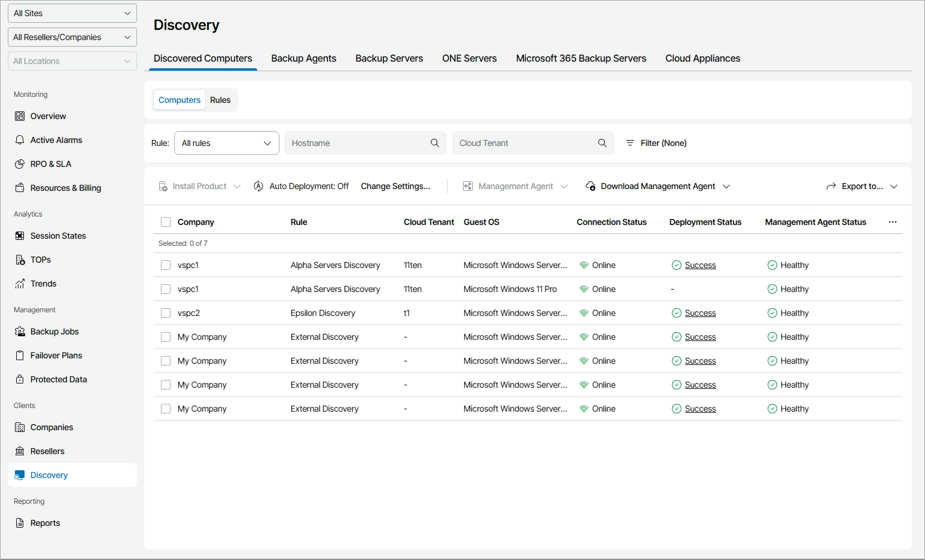Image resolution: width=925 pixels, height=560 pixels.
Task: Open the Trends chart icon
Action: (x=20, y=284)
